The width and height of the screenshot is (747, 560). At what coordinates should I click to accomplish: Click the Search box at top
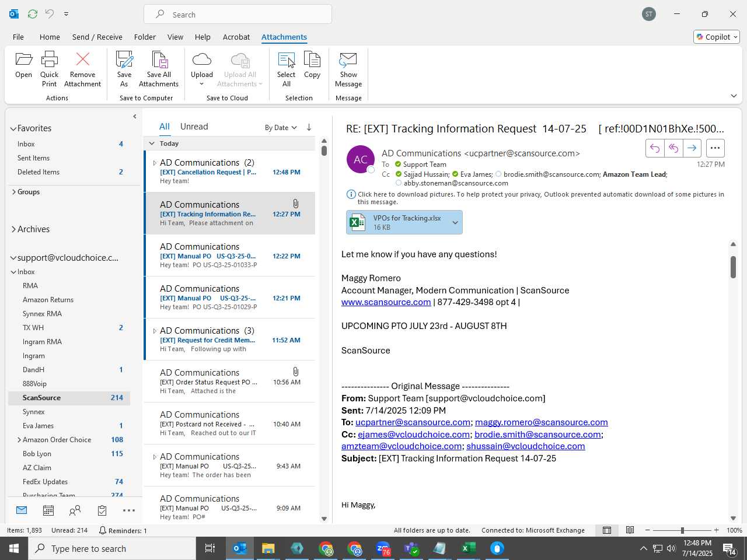point(238,15)
